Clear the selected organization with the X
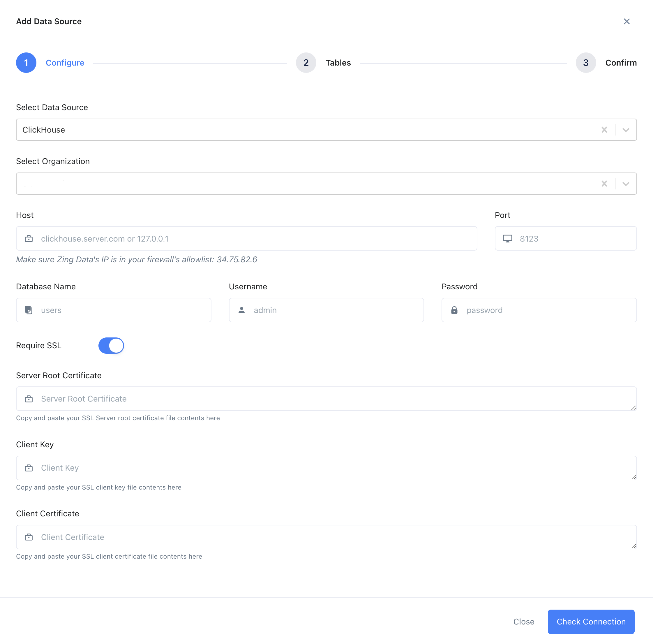 tap(605, 184)
